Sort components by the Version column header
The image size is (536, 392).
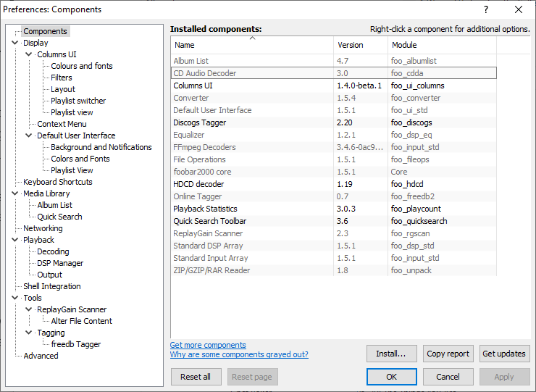click(361, 45)
